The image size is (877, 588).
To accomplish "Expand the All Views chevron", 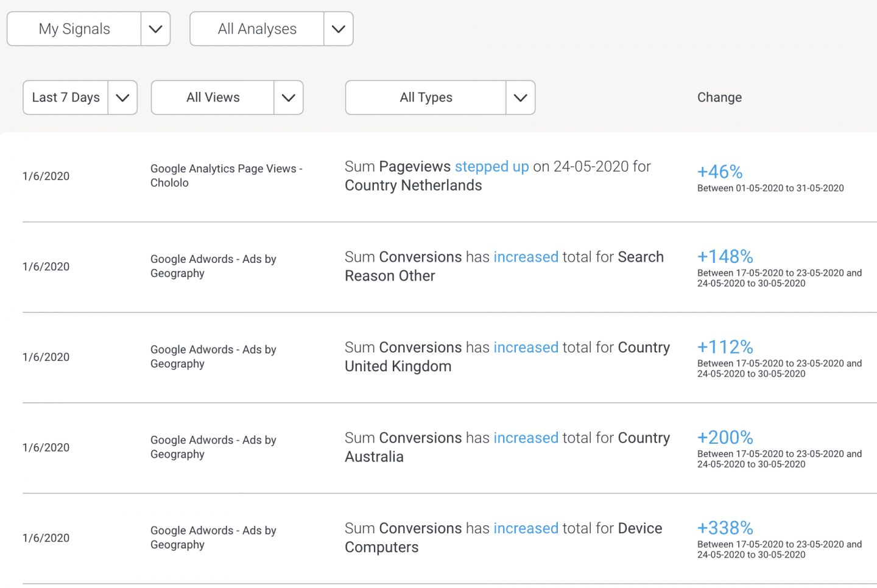I will [288, 98].
